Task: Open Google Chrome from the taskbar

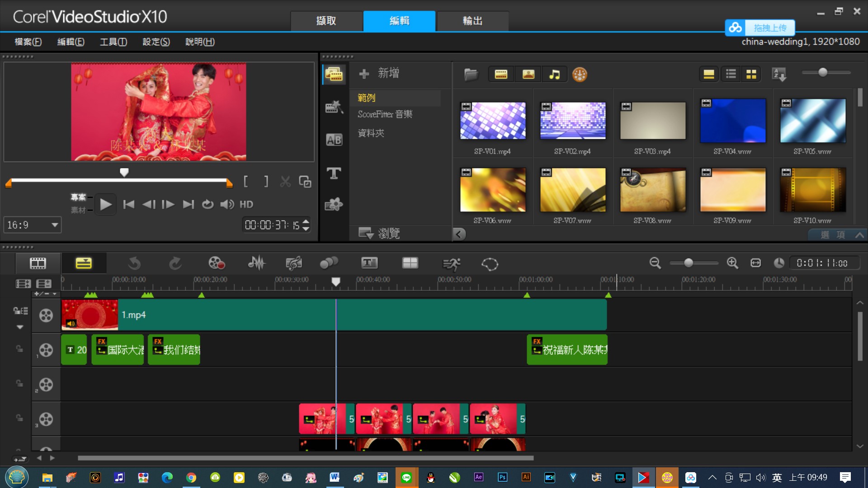Action: [191, 478]
